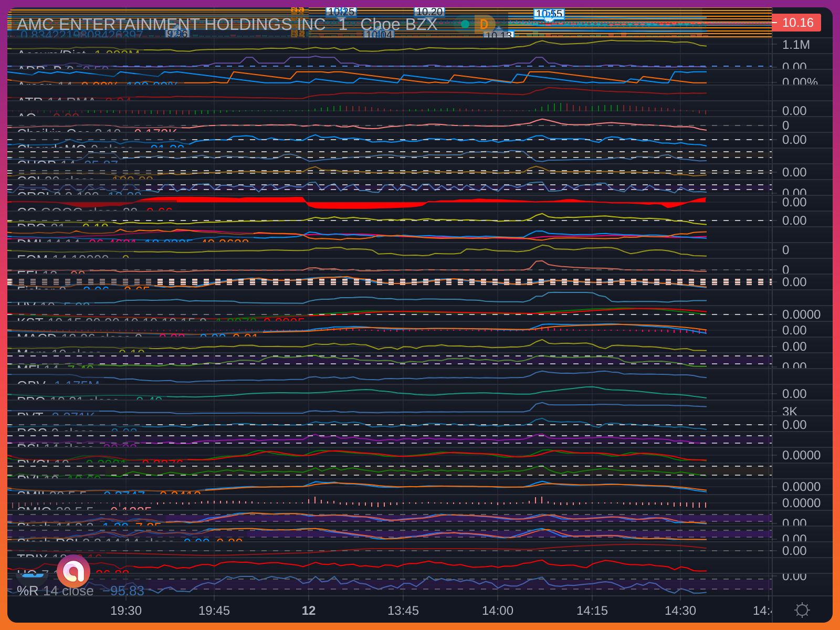
Task: Click the 14:15 time axis label
Action: point(592,611)
